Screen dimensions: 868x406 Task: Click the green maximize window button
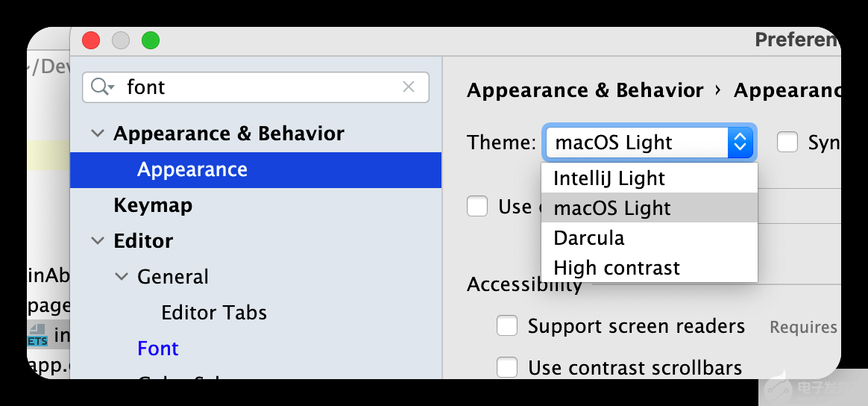(x=151, y=40)
